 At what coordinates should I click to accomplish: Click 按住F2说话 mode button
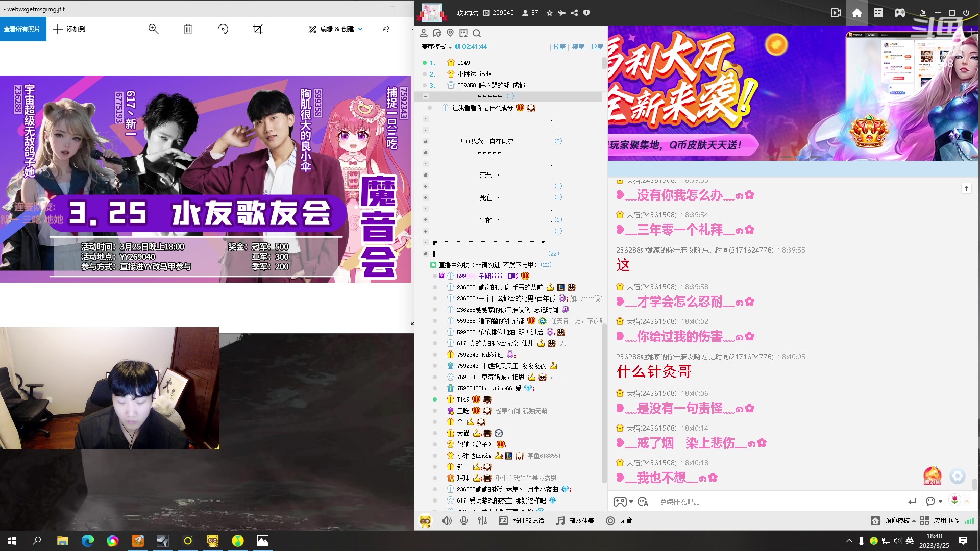click(x=522, y=521)
